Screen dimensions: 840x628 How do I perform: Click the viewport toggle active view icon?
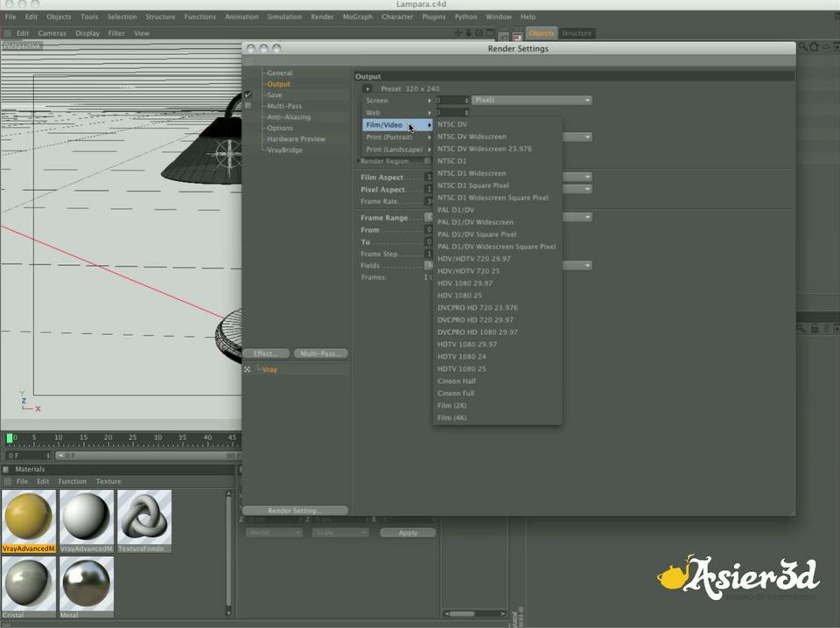(x=490, y=33)
